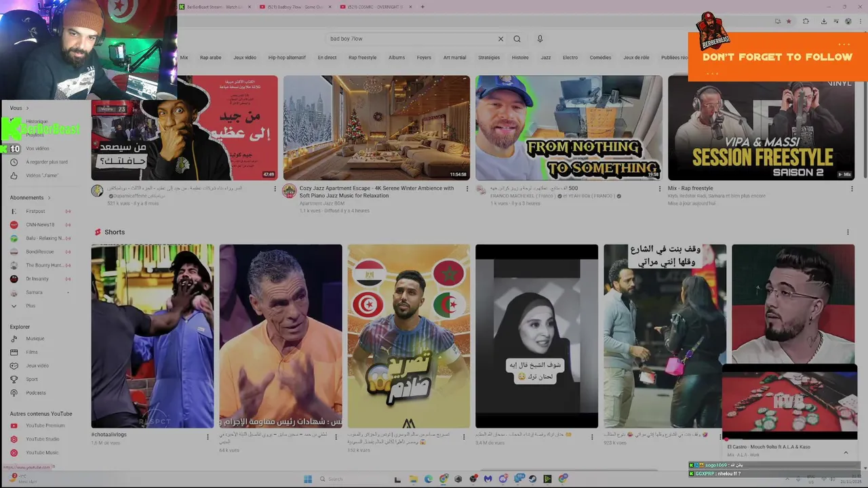Select the Jazz filter chip
Image resolution: width=868 pixels, height=488 pixels.
click(x=545, y=58)
